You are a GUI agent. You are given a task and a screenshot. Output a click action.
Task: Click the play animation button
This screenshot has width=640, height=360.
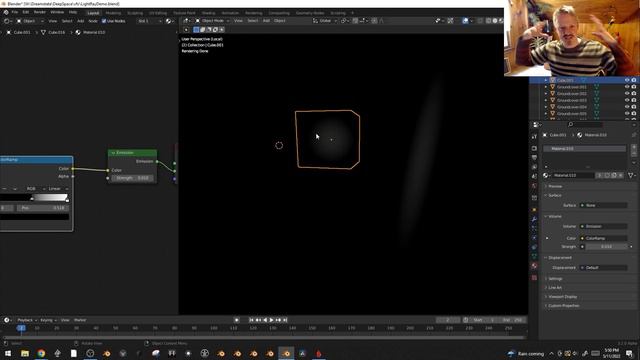[271, 320]
